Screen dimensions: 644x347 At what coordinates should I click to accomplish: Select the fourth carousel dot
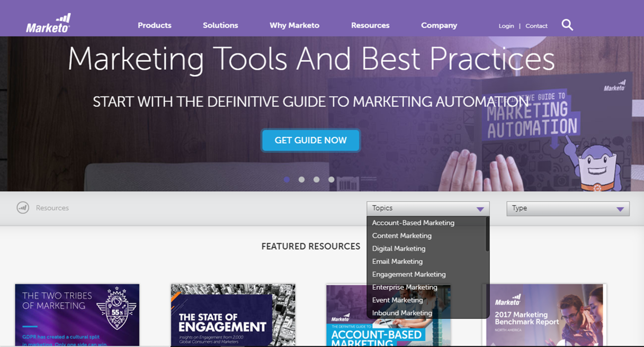point(331,180)
